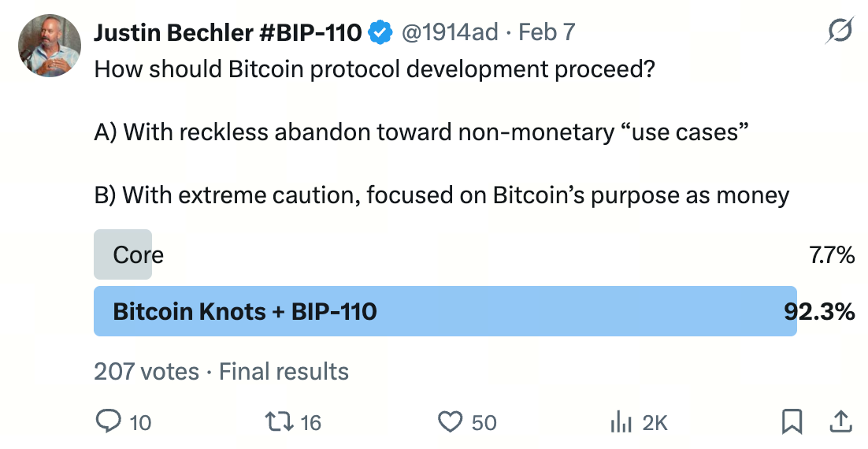The height and width of the screenshot is (449, 868).
Task: Click the Core poll result bar
Action: click(x=123, y=254)
